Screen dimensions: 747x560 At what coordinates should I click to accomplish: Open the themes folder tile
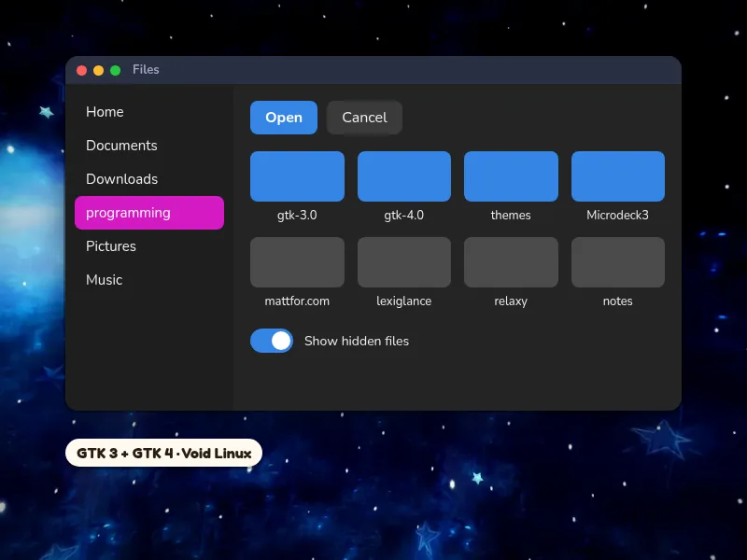click(x=511, y=176)
